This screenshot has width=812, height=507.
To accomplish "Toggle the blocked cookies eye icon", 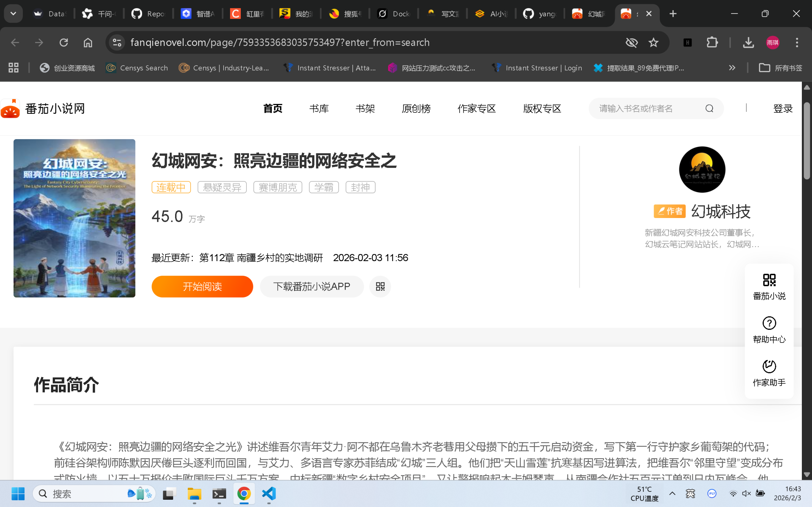I will [x=632, y=42].
